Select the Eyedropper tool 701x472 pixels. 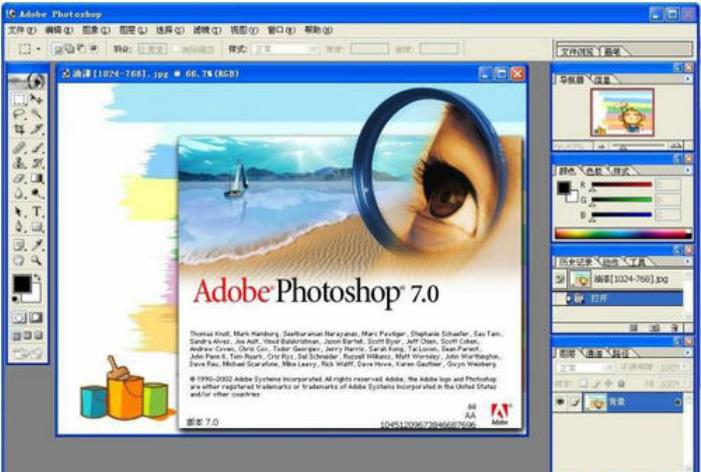37,244
